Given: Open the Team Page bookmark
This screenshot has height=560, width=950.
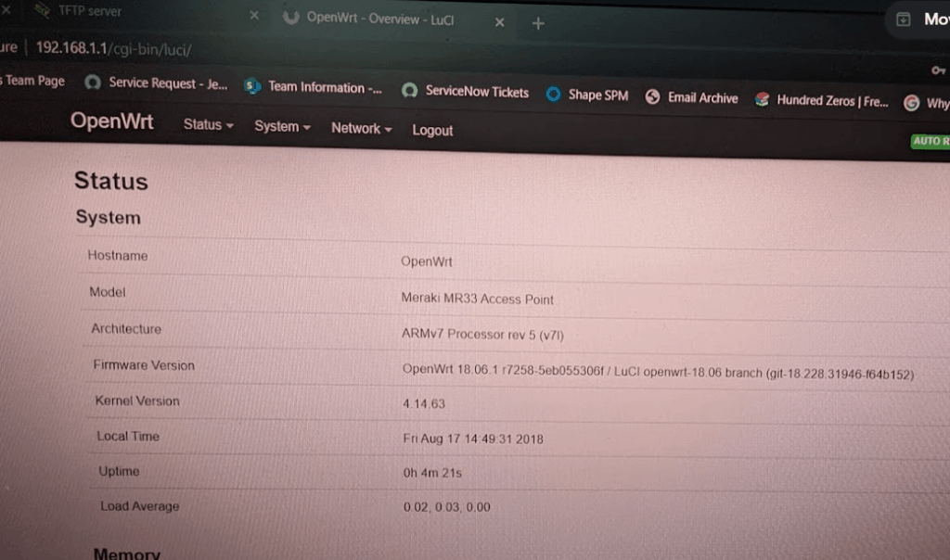Looking at the screenshot, I should (33, 81).
